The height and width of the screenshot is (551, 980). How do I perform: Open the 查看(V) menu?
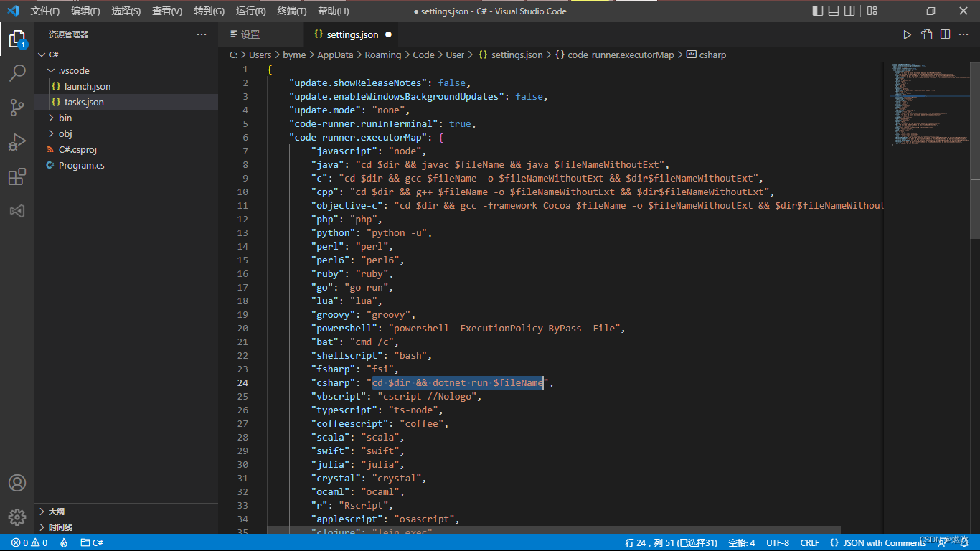pyautogui.click(x=167, y=11)
